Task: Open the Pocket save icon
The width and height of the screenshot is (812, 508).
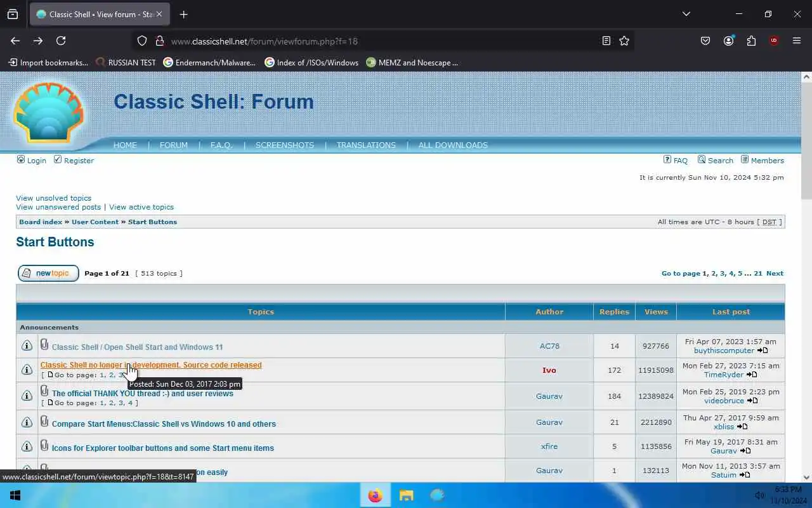Action: point(705,41)
